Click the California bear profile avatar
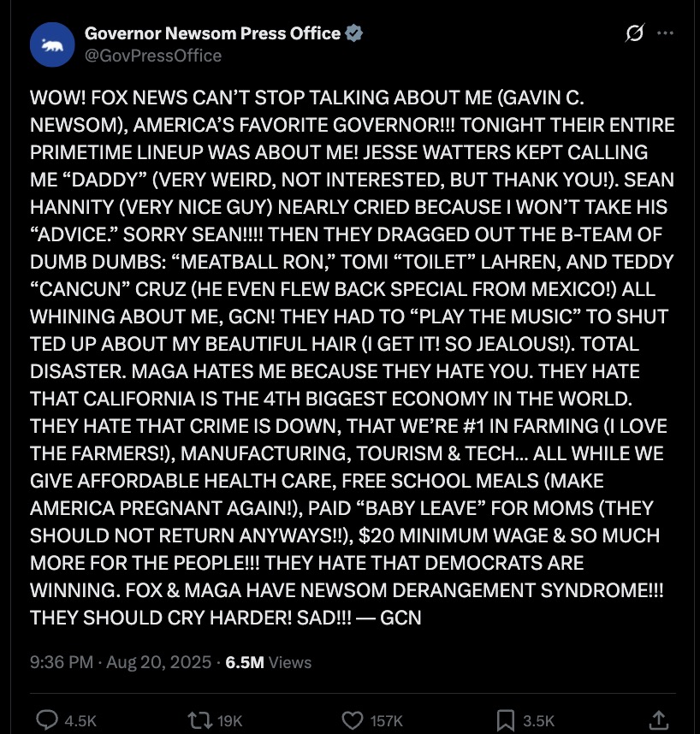700x734 pixels. pyautogui.click(x=52, y=44)
